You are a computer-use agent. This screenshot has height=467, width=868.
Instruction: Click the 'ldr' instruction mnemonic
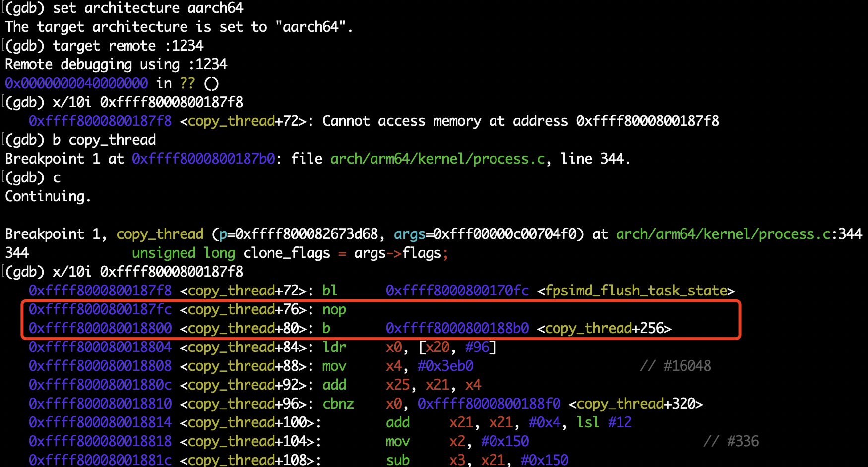(x=334, y=347)
